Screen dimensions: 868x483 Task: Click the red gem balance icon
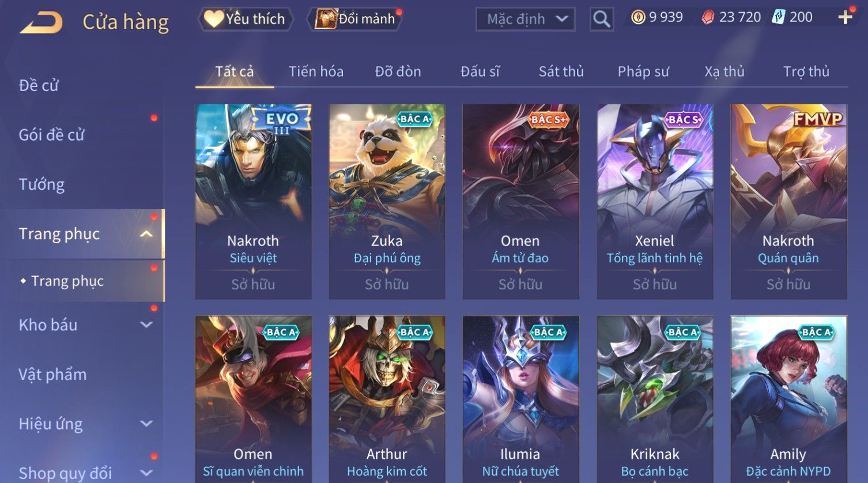point(708,17)
